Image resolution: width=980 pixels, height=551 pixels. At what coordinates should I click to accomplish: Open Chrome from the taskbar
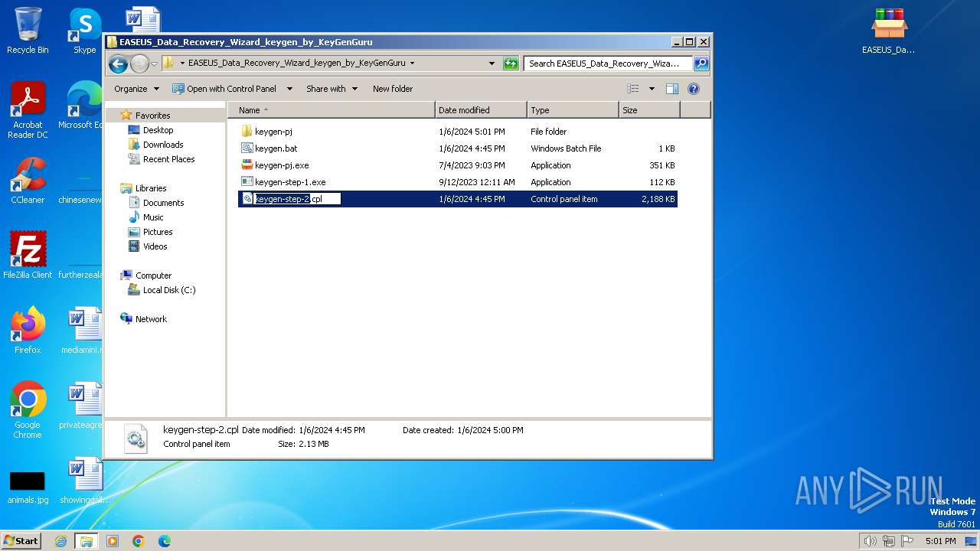pyautogui.click(x=139, y=541)
